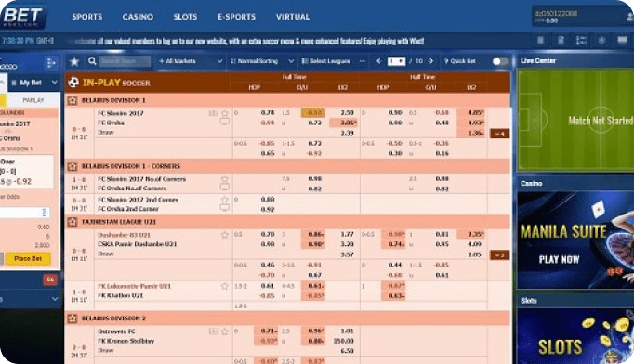Click the IN-PLAY soccer ball icon

click(x=73, y=83)
